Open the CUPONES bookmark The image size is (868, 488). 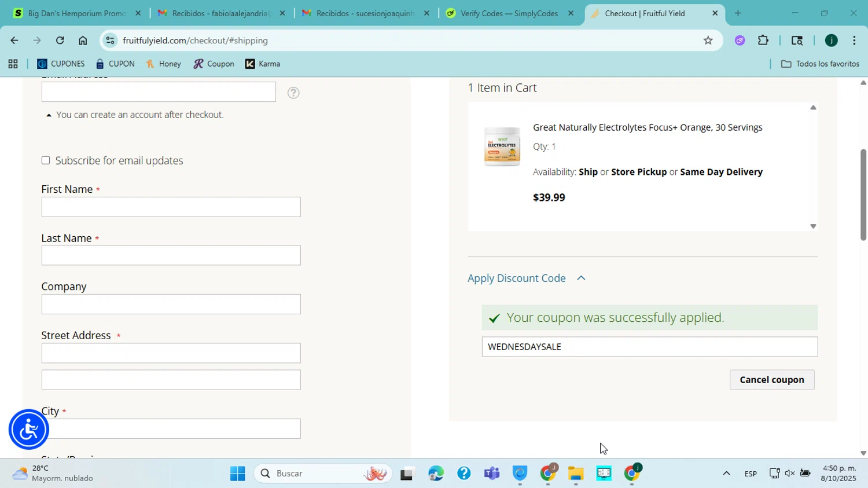pos(61,64)
